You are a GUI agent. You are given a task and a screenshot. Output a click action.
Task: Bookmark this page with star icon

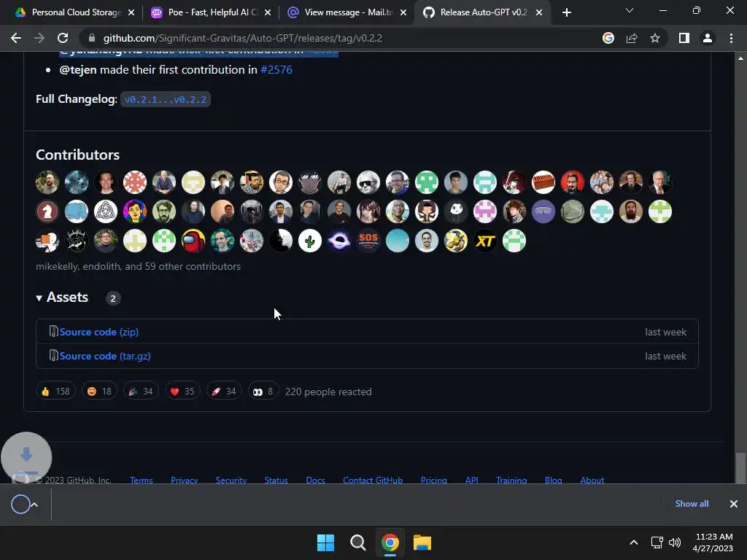[655, 38]
